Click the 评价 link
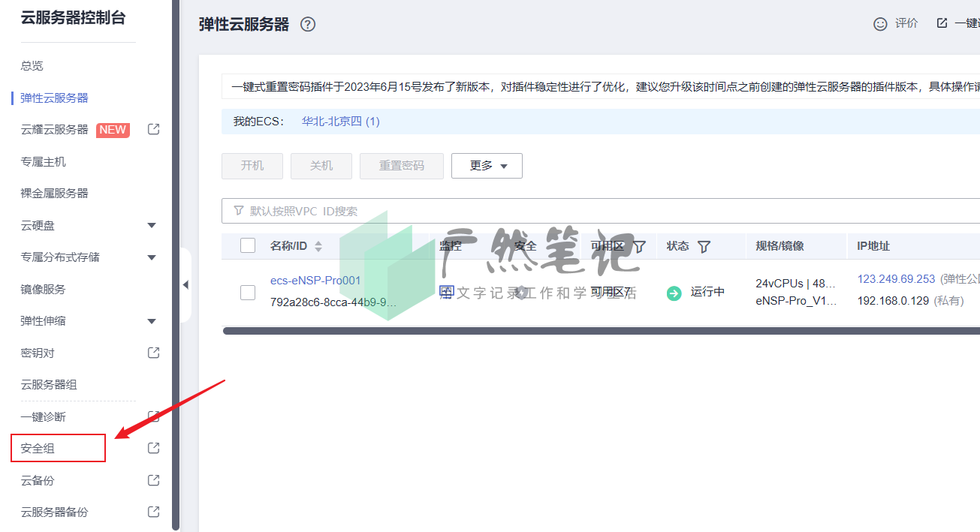Screen dimensions: 980x532 pos(906,23)
